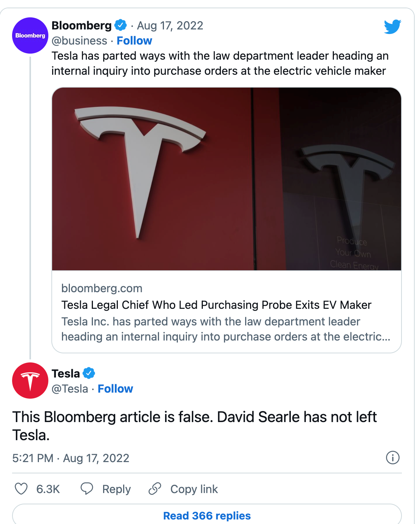Open the Tesla profile avatar
The width and height of the screenshot is (420, 524).
pyautogui.click(x=30, y=381)
